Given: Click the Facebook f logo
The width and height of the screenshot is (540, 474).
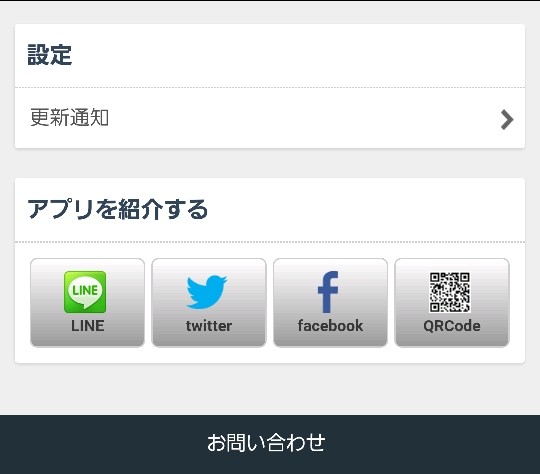Looking at the screenshot, I should coord(328,292).
